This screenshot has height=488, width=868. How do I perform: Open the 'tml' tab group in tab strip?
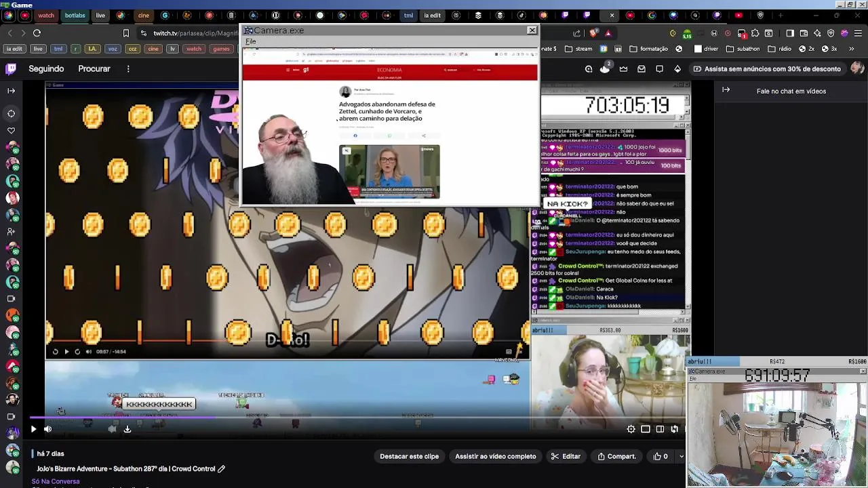click(x=408, y=15)
